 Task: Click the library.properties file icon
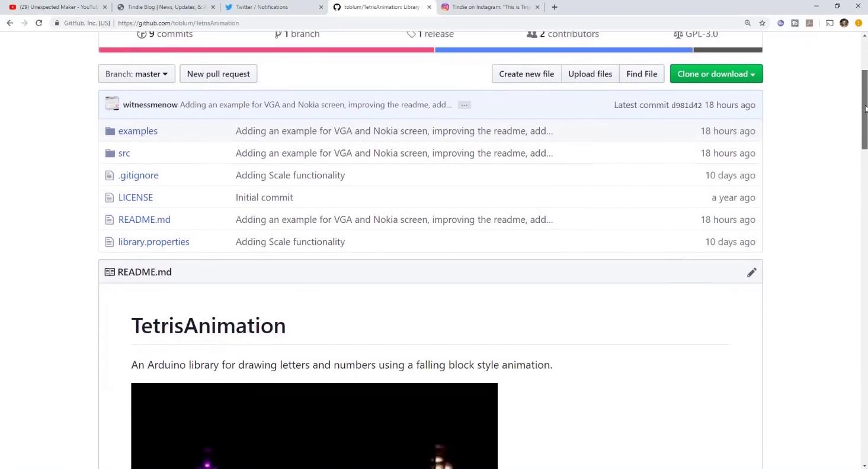coord(109,242)
